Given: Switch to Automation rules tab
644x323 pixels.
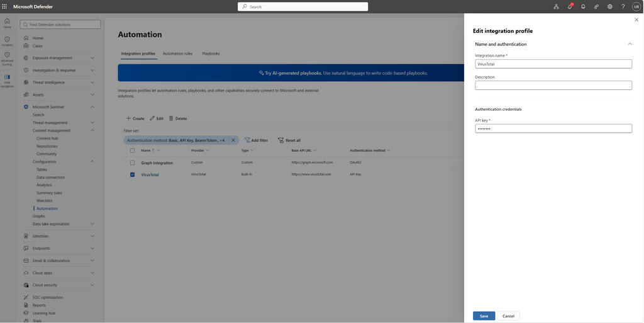Looking at the screenshot, I should pyautogui.click(x=177, y=54).
